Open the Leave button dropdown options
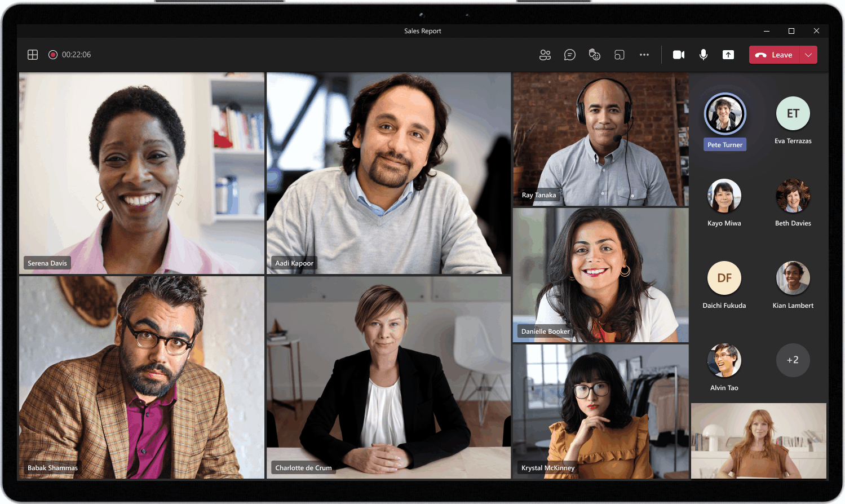 coord(808,55)
